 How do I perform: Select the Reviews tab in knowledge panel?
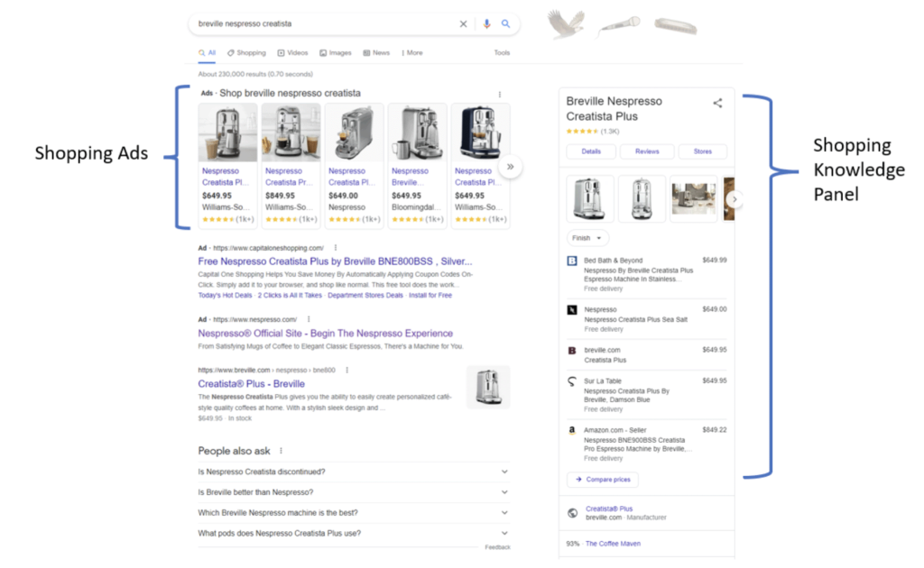pos(647,151)
